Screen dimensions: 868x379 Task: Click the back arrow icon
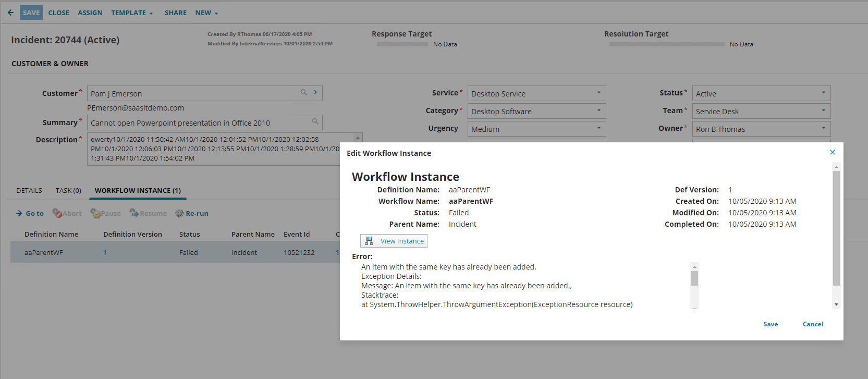[10, 13]
